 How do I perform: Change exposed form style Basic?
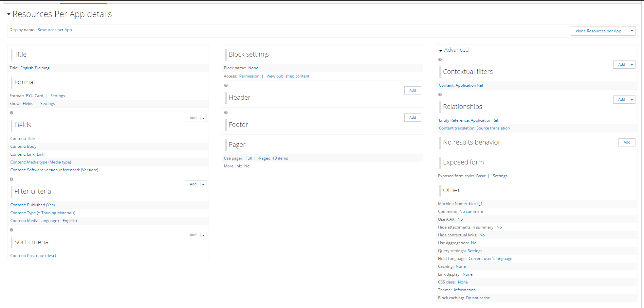click(x=481, y=176)
